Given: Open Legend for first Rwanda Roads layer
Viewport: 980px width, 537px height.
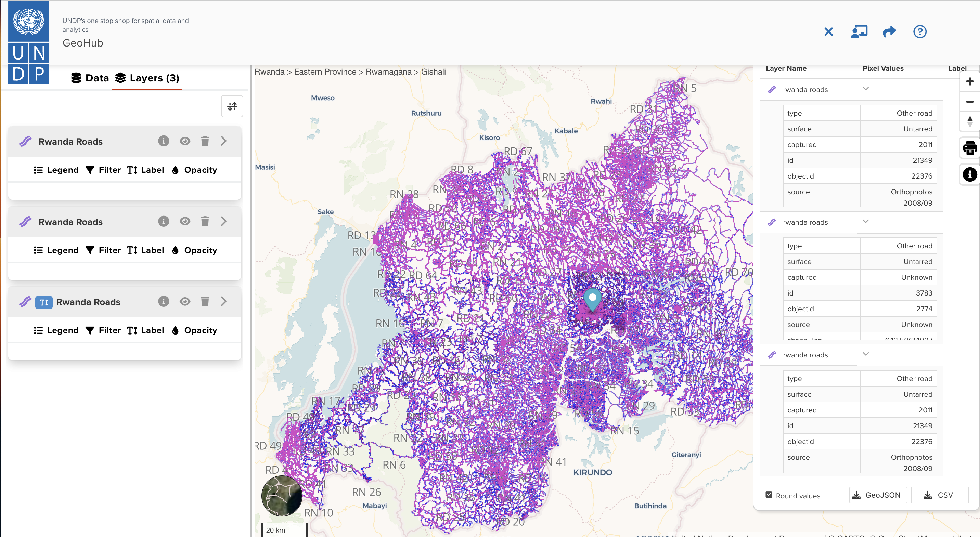Looking at the screenshot, I should coord(56,170).
